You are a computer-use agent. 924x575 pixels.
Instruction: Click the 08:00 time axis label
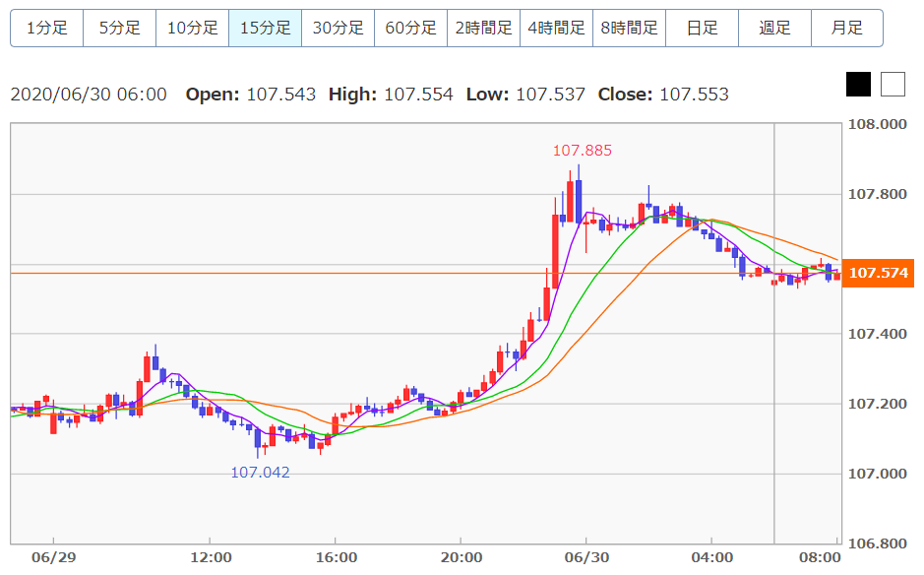pos(820,558)
